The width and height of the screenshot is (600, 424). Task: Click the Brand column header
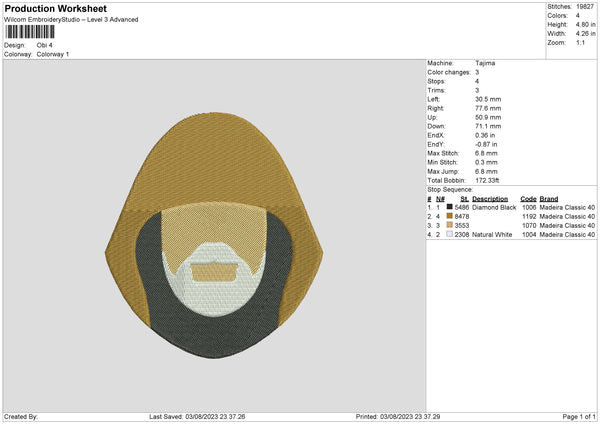(549, 198)
